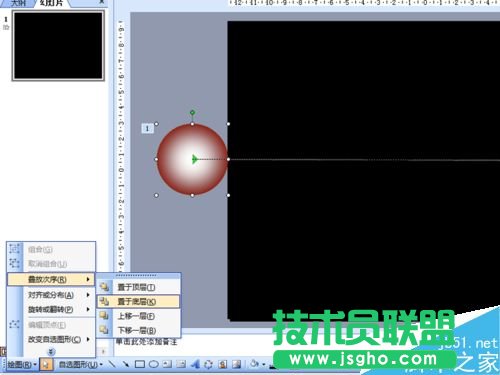
Task: Insert a diagram or organization chart
Action: coord(209,364)
